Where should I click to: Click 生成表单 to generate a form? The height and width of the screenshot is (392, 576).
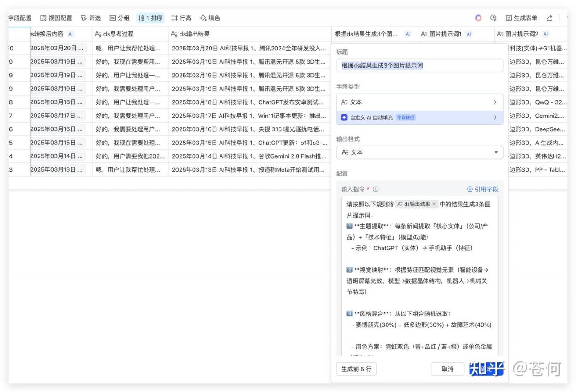[522, 18]
